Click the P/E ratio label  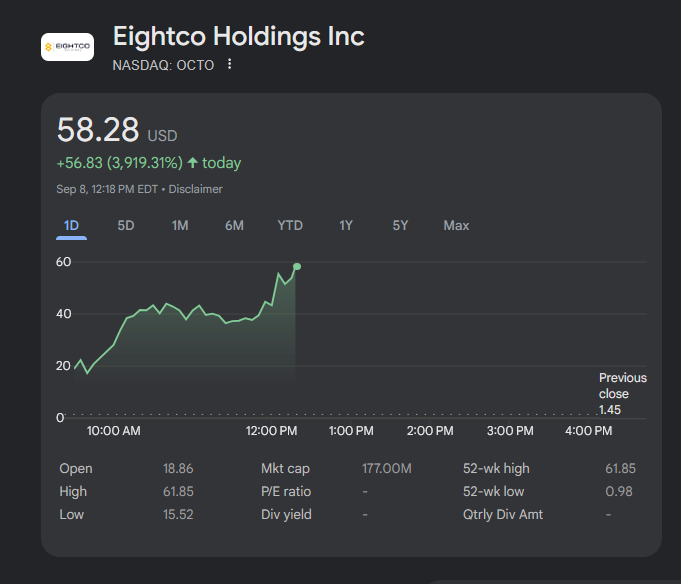(x=286, y=492)
